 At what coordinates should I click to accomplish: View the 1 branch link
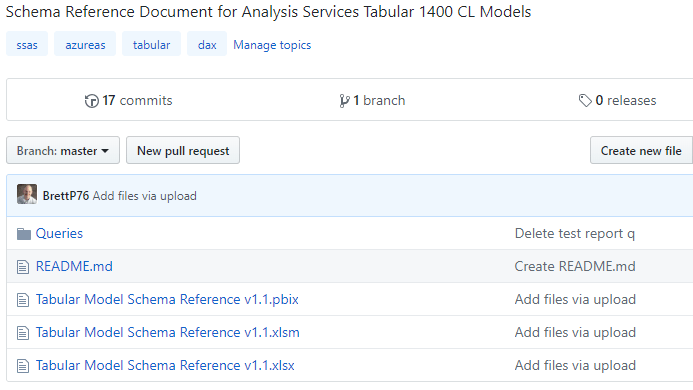(x=372, y=101)
